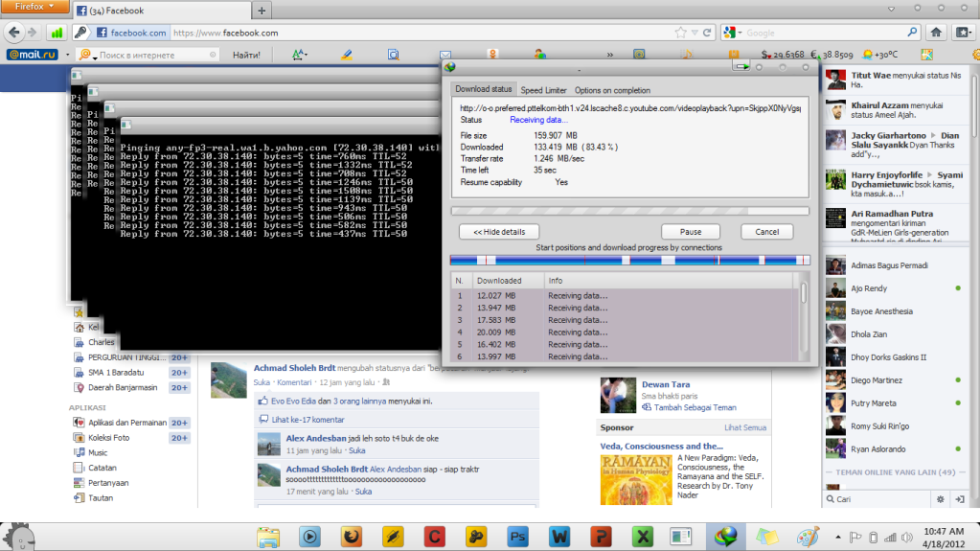This screenshot has height=551, width=980.
Task: Open Windows Explorer from the taskbar
Action: pyautogui.click(x=268, y=537)
